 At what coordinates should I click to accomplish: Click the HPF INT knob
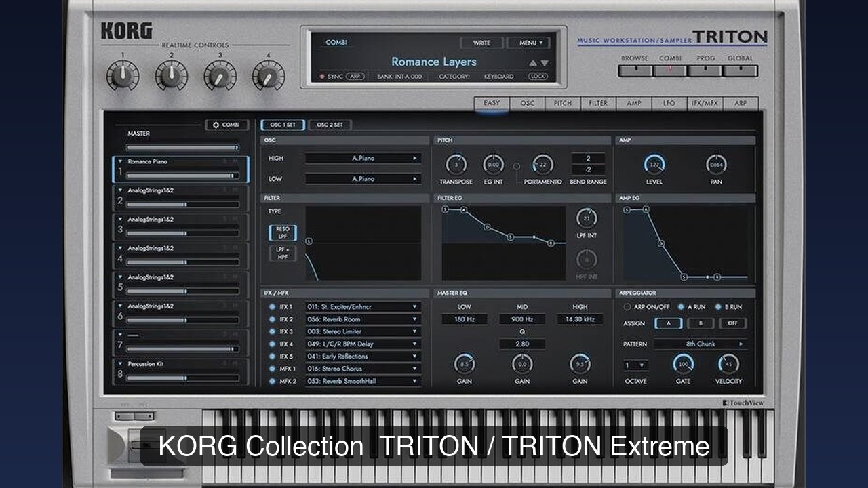click(587, 260)
